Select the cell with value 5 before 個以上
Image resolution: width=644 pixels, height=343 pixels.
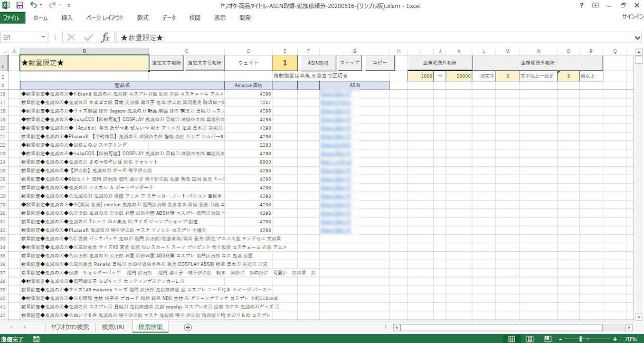(569, 76)
